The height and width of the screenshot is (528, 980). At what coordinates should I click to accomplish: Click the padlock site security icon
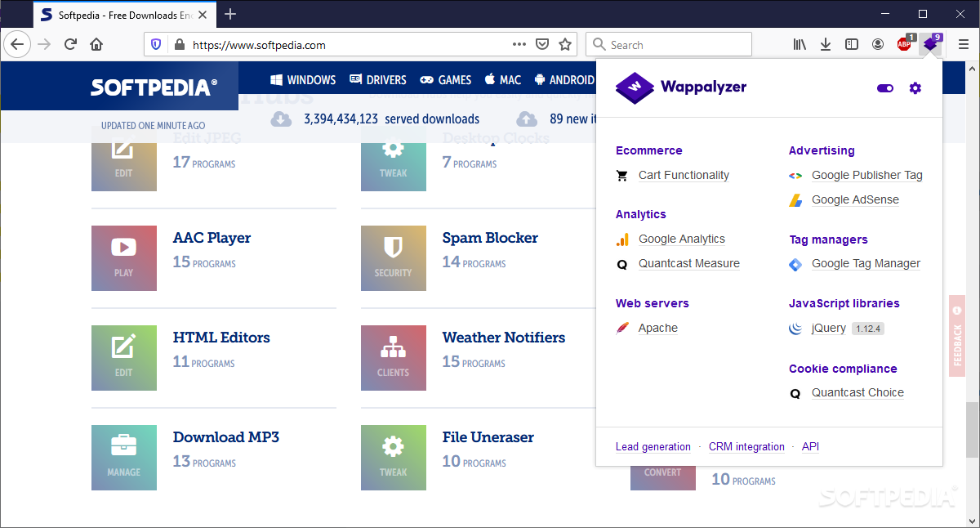[180, 45]
